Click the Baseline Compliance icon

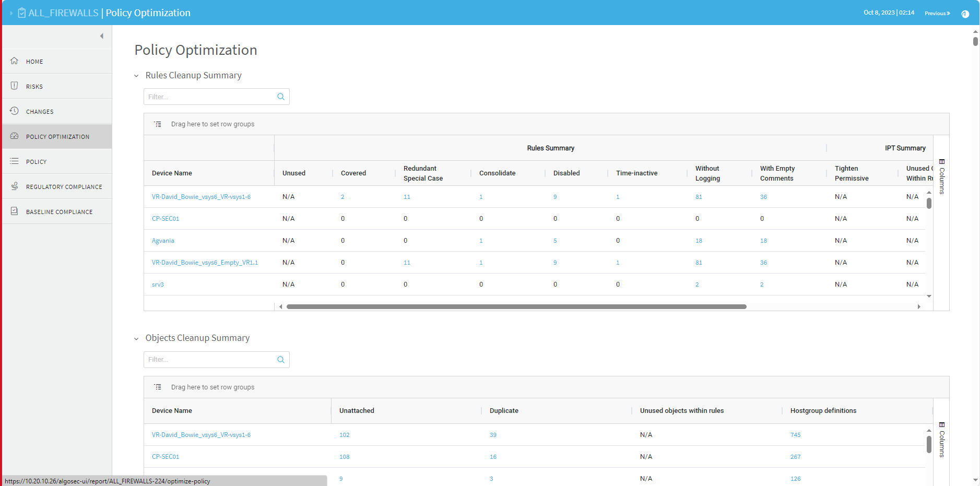(x=15, y=211)
